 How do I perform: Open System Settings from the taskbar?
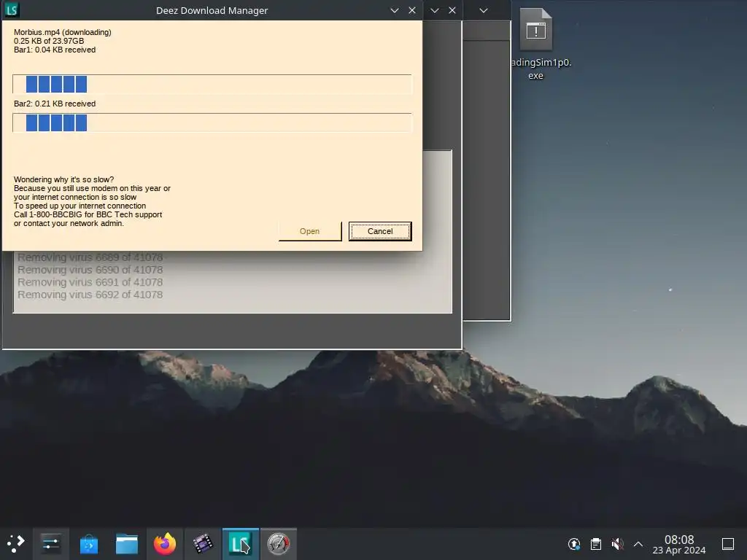pyautogui.click(x=50, y=544)
